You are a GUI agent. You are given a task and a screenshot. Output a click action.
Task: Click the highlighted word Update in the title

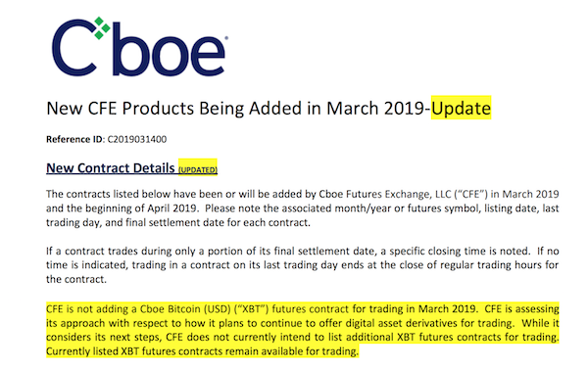(x=461, y=109)
